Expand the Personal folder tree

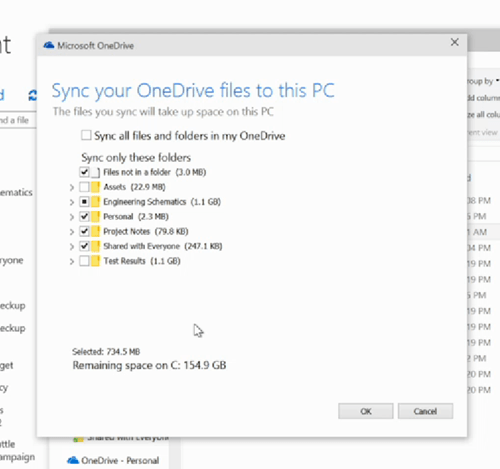(71, 217)
